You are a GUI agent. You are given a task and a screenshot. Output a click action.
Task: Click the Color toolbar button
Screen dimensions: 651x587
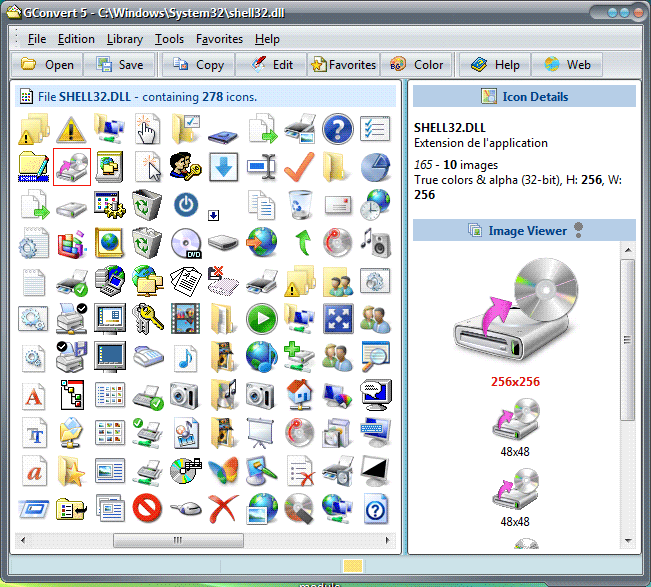[416, 65]
